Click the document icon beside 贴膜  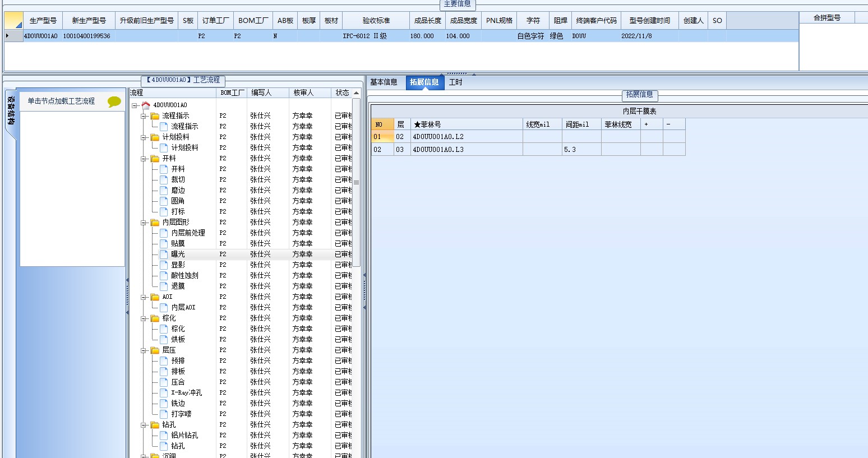(164, 243)
